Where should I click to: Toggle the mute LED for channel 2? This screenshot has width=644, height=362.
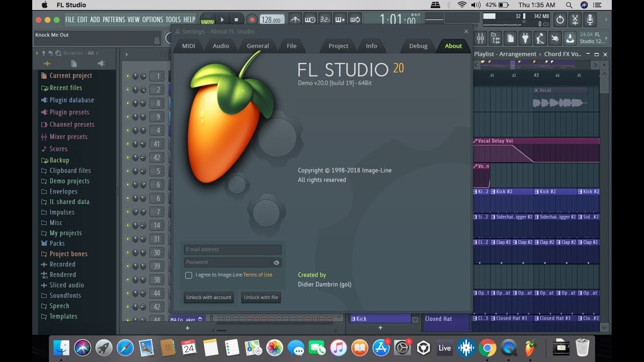[x=127, y=89]
